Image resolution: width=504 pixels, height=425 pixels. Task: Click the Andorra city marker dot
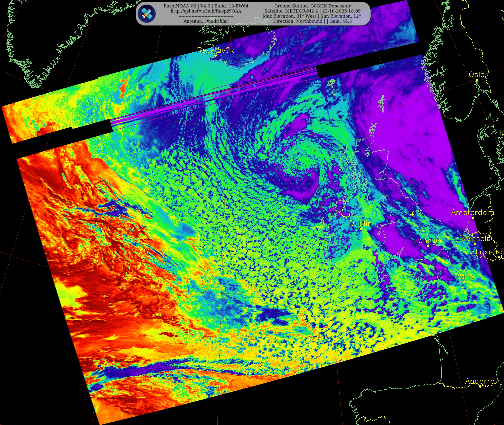pyautogui.click(x=480, y=386)
